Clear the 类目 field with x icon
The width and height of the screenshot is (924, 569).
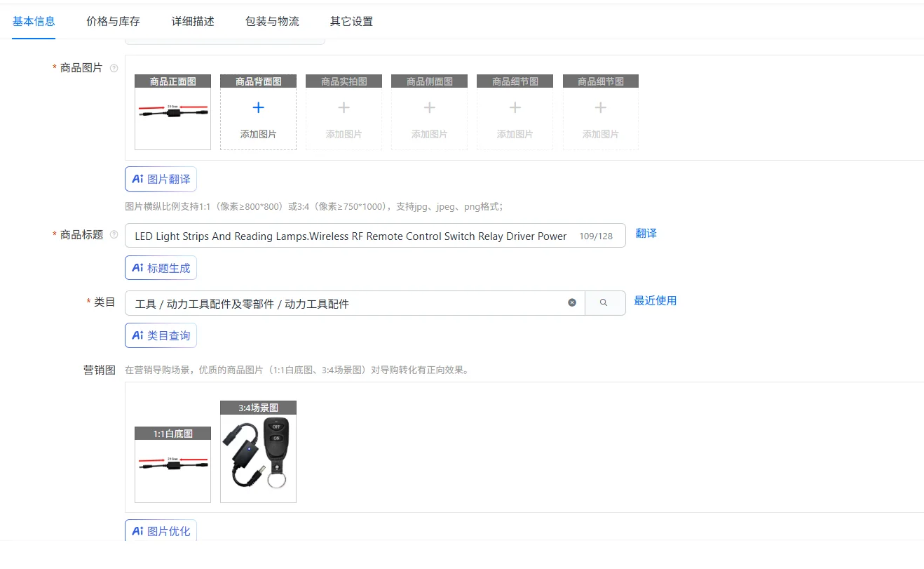tap(572, 302)
